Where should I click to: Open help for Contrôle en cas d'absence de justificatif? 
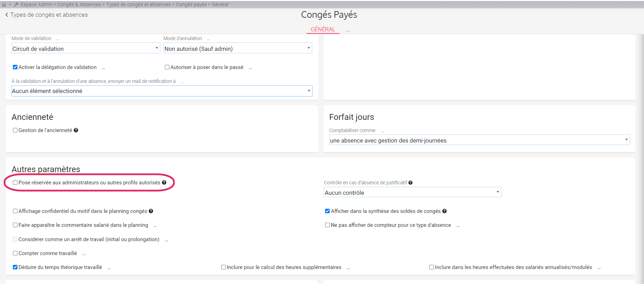click(x=411, y=183)
